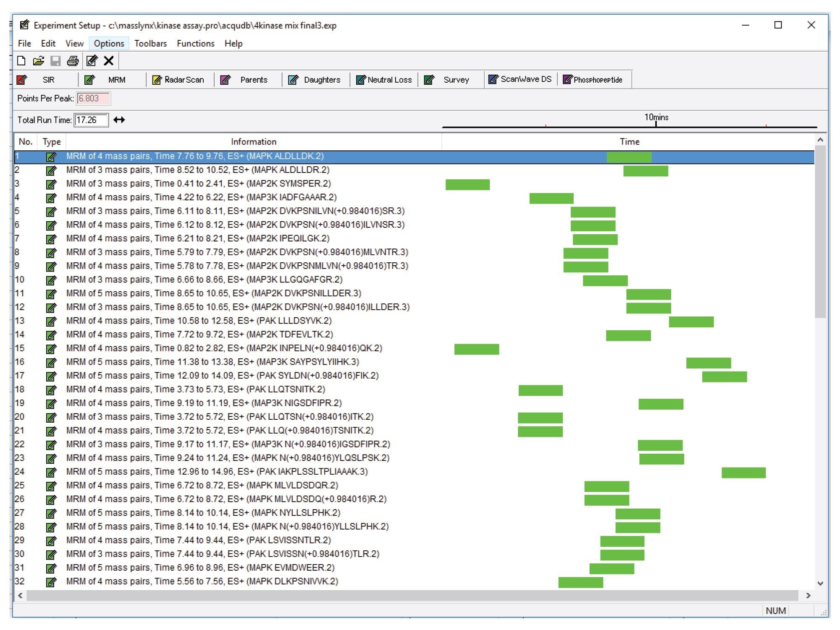Viewport: 840px width, 630px height.
Task: Select function 7 MAP2K IPEQILGK.2 row
Action: point(414,239)
